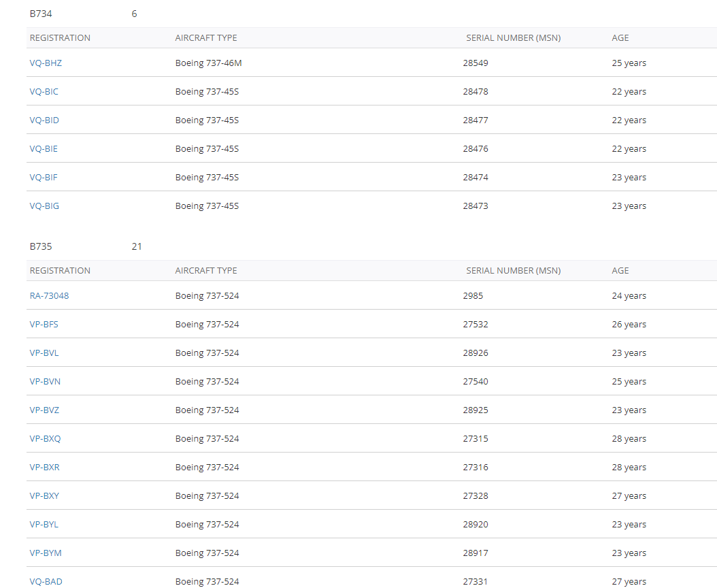Select serial number 28925

[x=476, y=410]
